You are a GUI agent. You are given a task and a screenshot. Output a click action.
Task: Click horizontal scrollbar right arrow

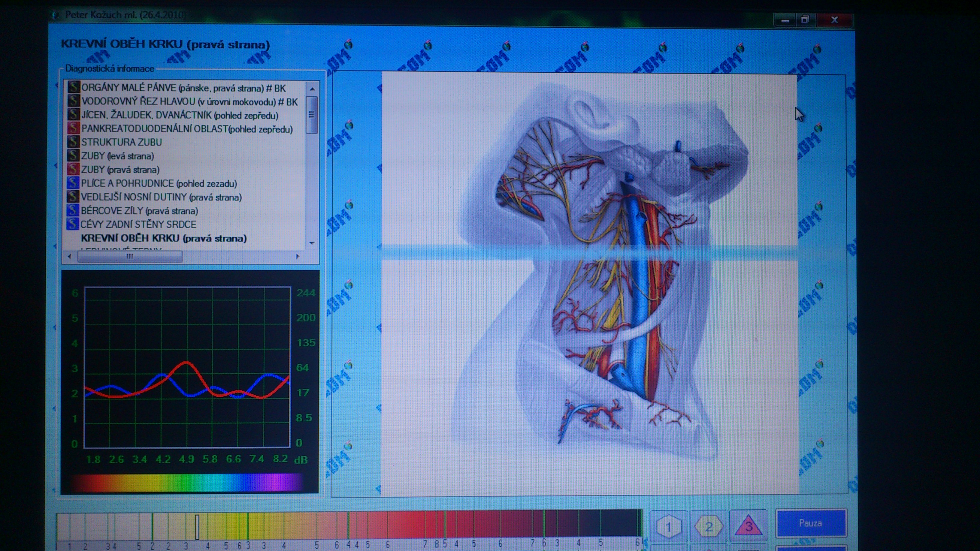coord(298,257)
